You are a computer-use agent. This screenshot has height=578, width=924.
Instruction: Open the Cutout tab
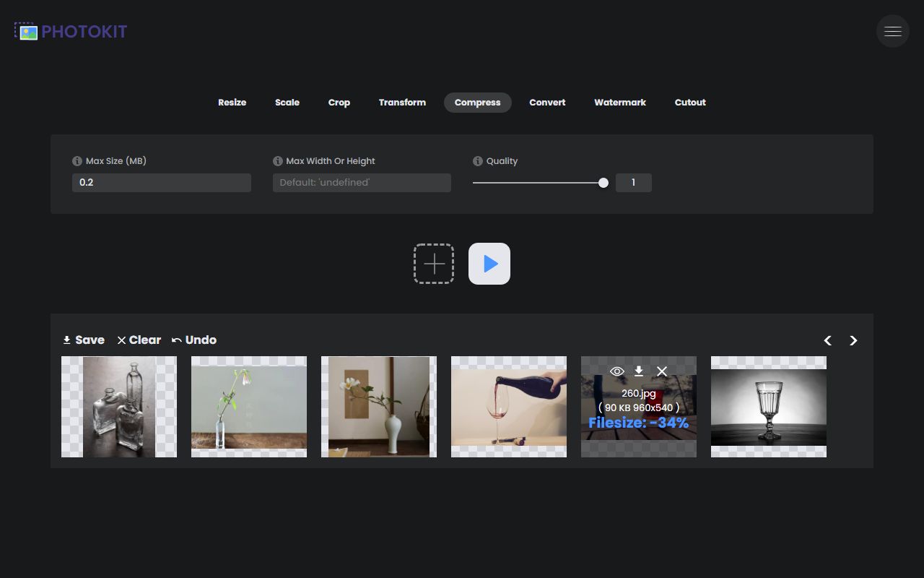point(690,103)
